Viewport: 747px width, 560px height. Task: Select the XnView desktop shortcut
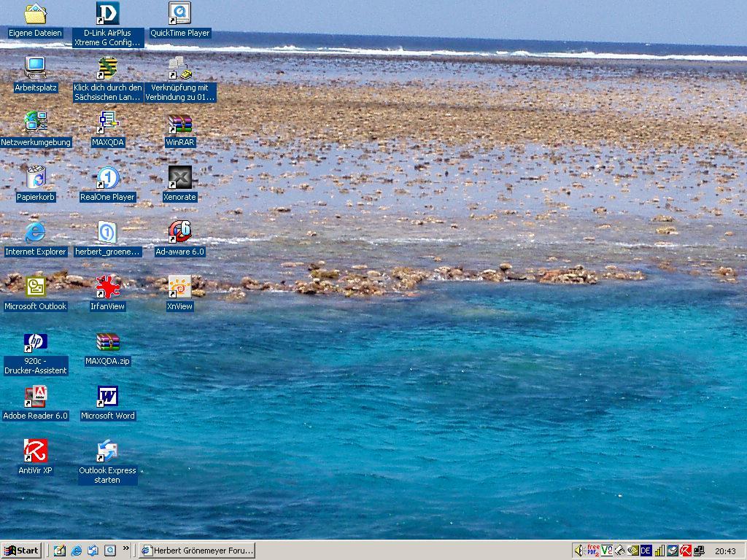(179, 287)
